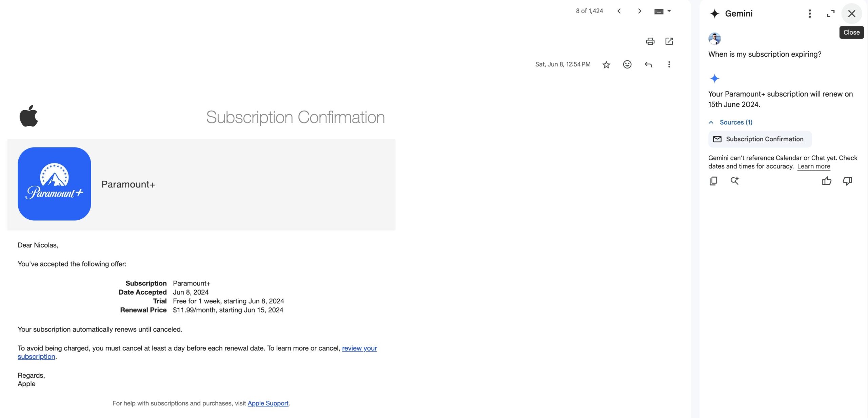Open the Apple Support link
The width and height of the screenshot is (868, 418).
point(268,403)
